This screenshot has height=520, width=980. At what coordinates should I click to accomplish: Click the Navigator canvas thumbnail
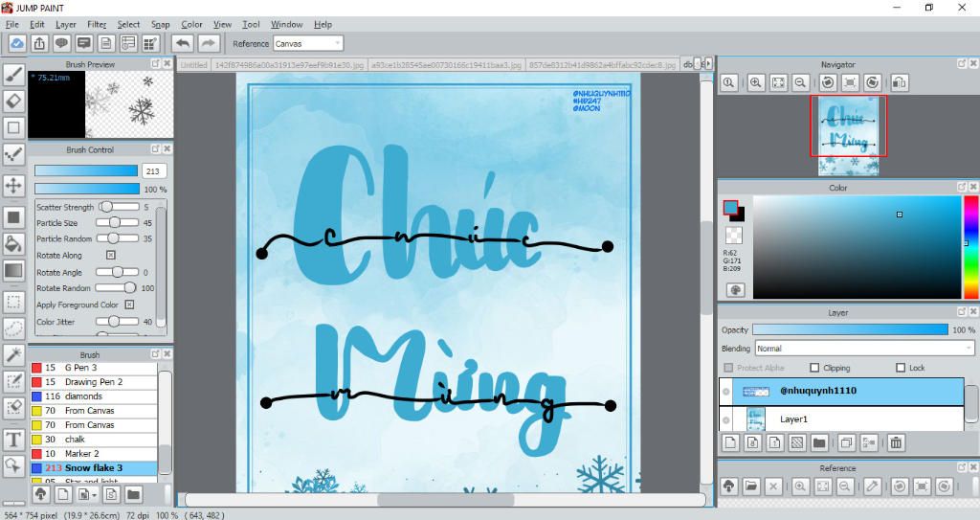pyautogui.click(x=848, y=136)
